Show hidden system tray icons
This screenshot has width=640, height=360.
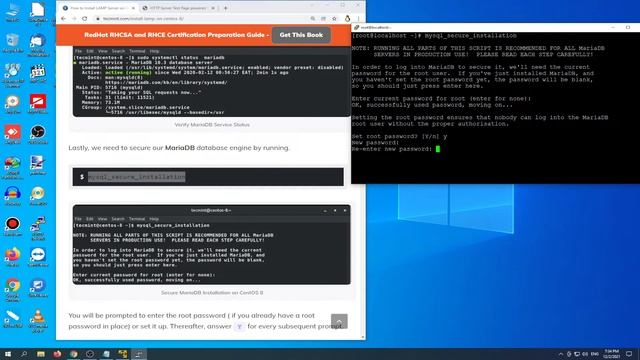click(x=560, y=354)
